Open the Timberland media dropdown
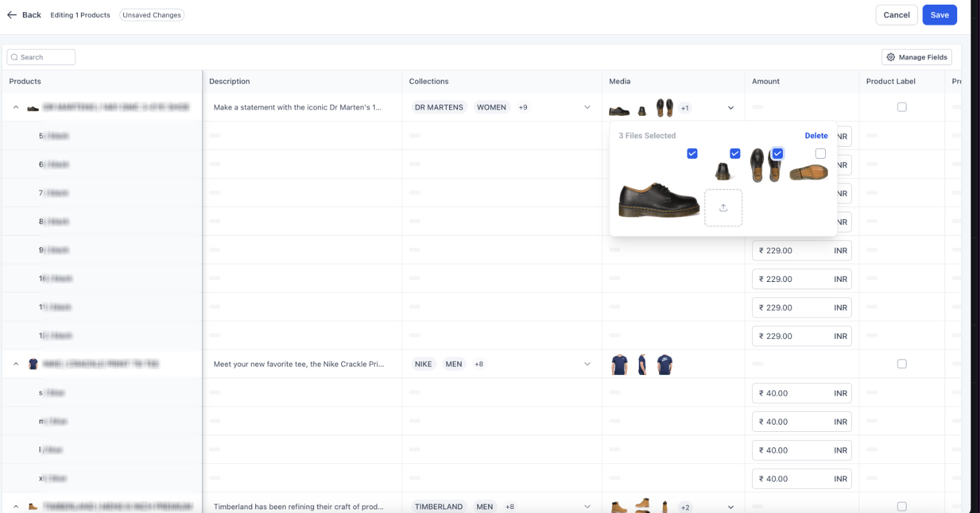The image size is (980, 513). point(731,507)
